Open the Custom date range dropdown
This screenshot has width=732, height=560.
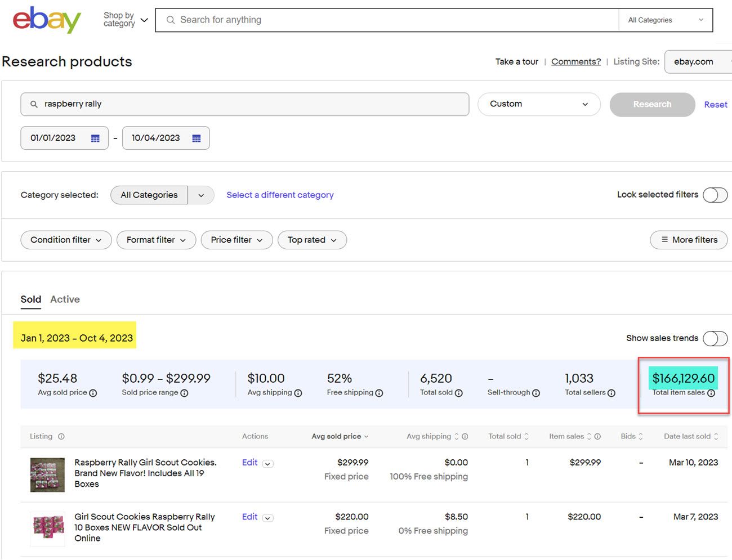click(x=538, y=104)
